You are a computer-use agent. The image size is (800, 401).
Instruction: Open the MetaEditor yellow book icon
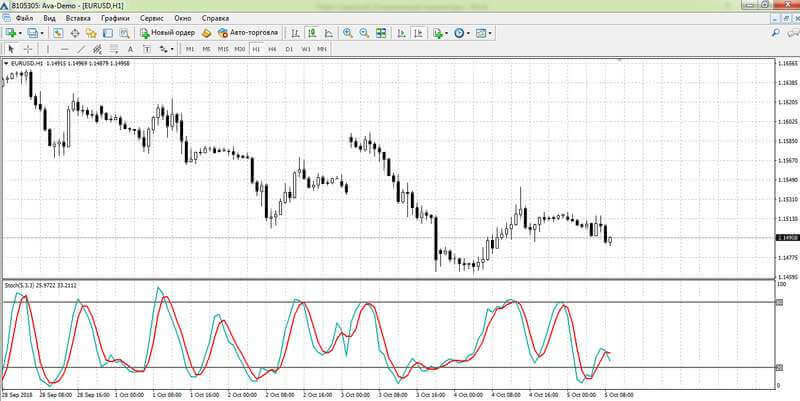coord(206,33)
